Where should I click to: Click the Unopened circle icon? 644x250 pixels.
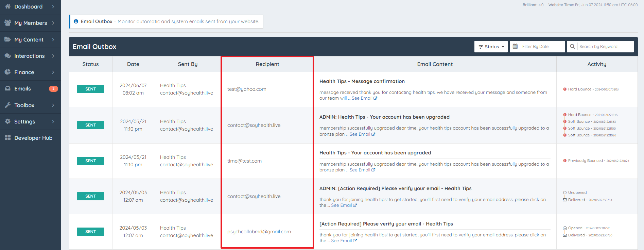565,193
